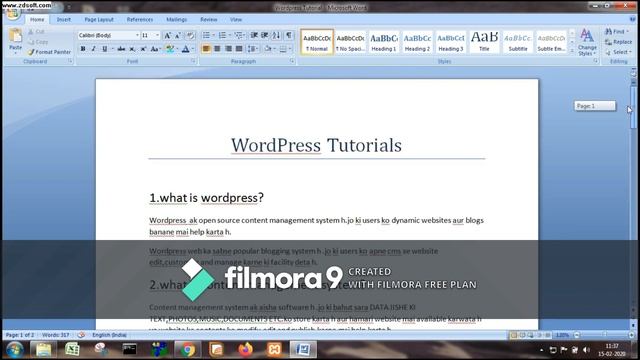Toggle Strikethrough formatting

[x=121, y=49]
